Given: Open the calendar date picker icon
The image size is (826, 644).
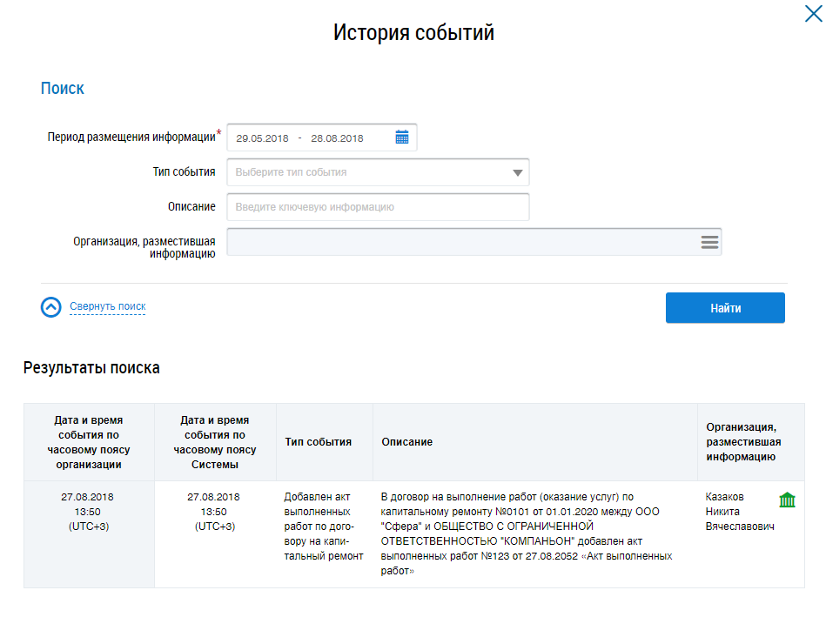Looking at the screenshot, I should [x=402, y=138].
